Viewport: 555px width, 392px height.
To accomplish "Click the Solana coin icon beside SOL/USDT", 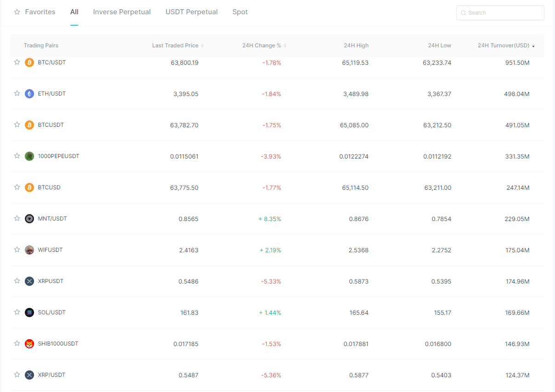I will [x=29, y=312].
